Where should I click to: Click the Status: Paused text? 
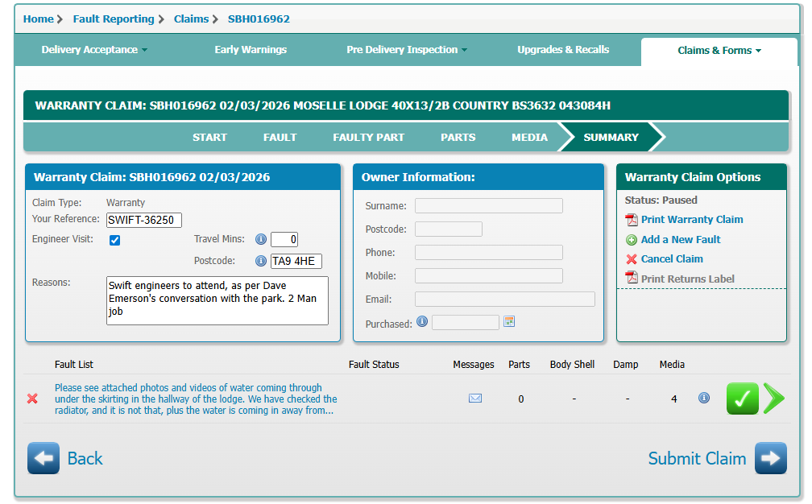[x=661, y=200]
